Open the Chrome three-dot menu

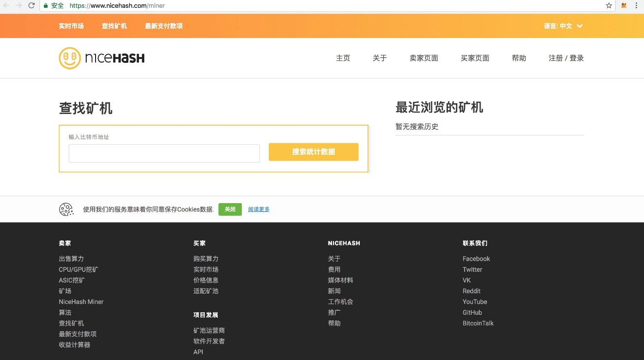tap(637, 6)
